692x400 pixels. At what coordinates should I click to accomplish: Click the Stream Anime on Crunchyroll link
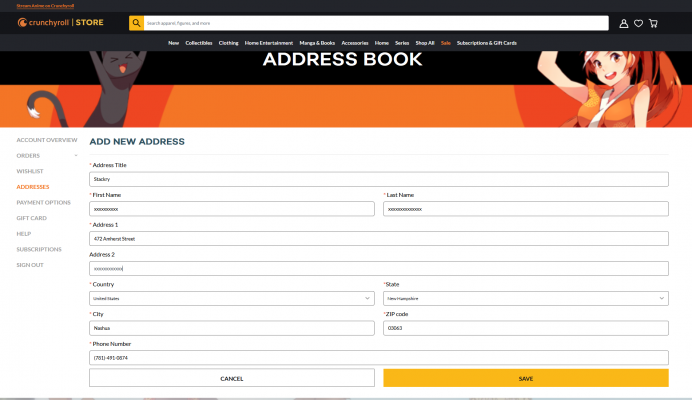pos(45,5)
